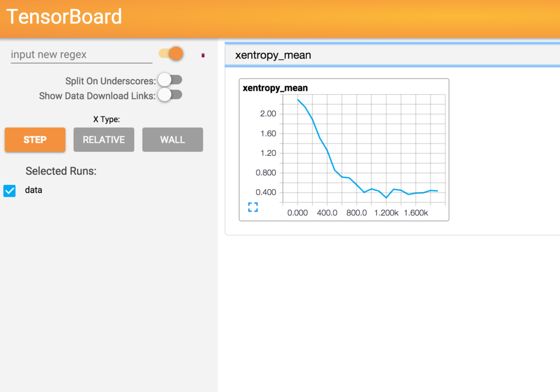Click the 400.0 x-axis label

327,213
